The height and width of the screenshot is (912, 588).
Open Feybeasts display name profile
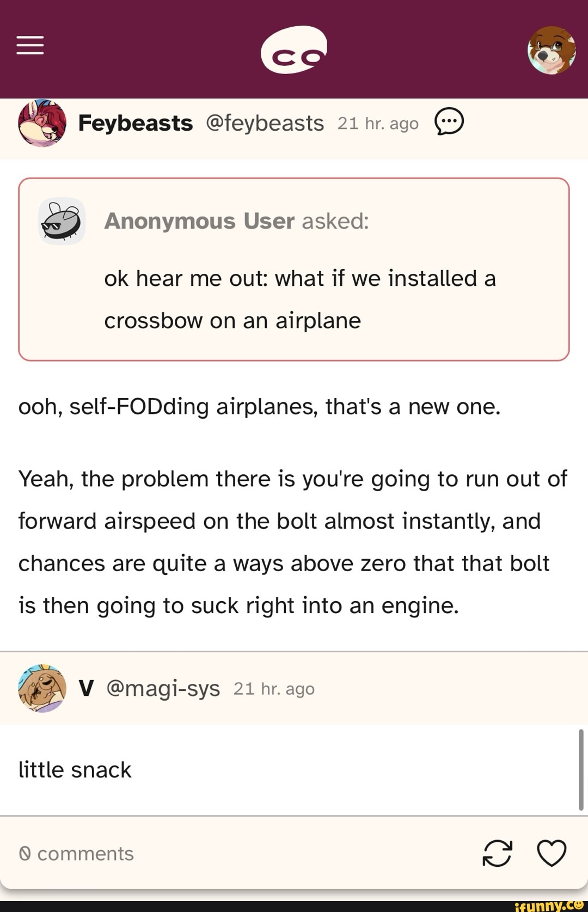click(x=135, y=123)
